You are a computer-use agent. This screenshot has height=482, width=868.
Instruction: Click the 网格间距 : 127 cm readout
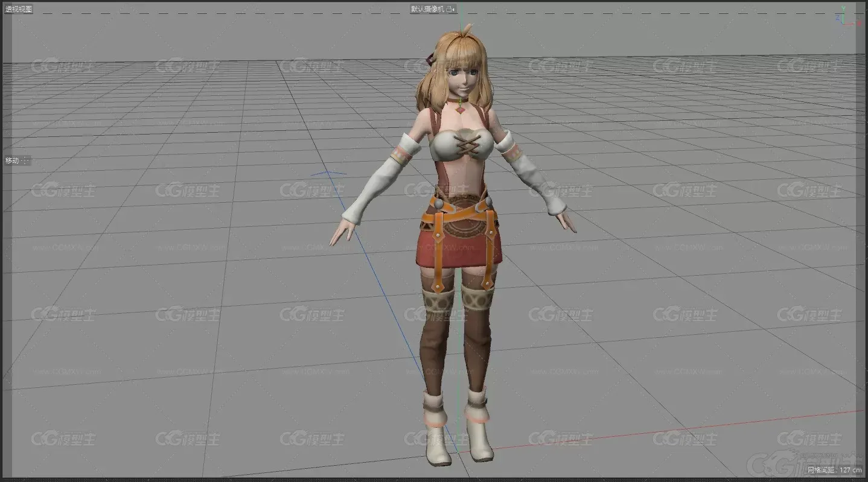(835, 470)
